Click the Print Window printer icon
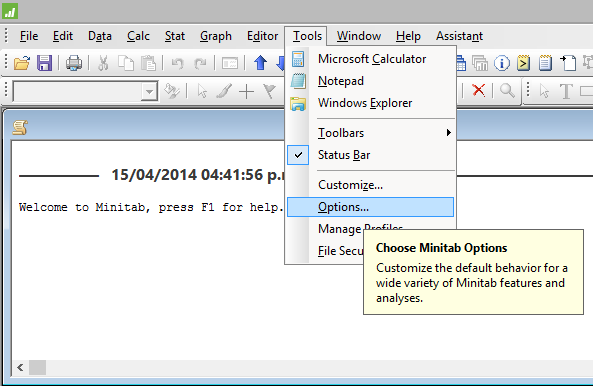The width and height of the screenshot is (593, 386). click(74, 63)
